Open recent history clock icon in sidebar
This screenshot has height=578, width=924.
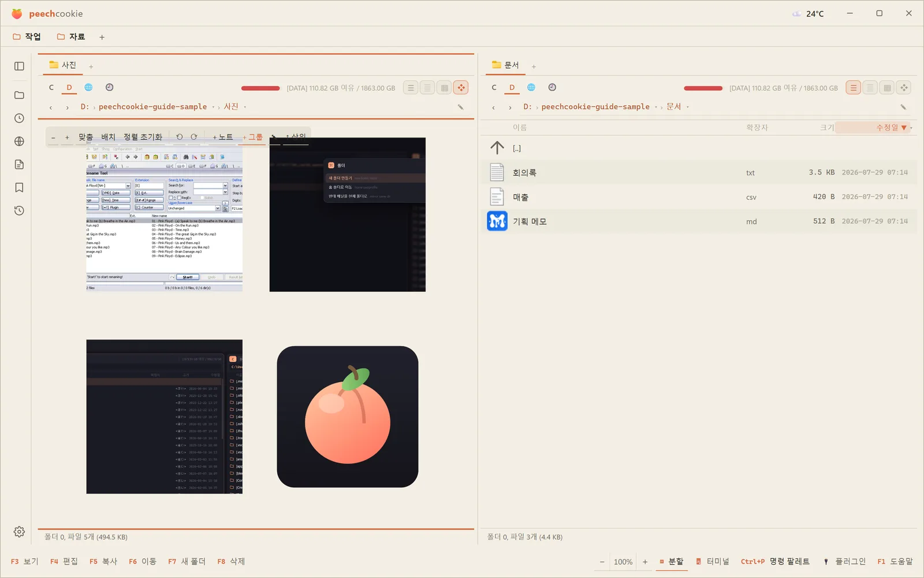(x=19, y=118)
